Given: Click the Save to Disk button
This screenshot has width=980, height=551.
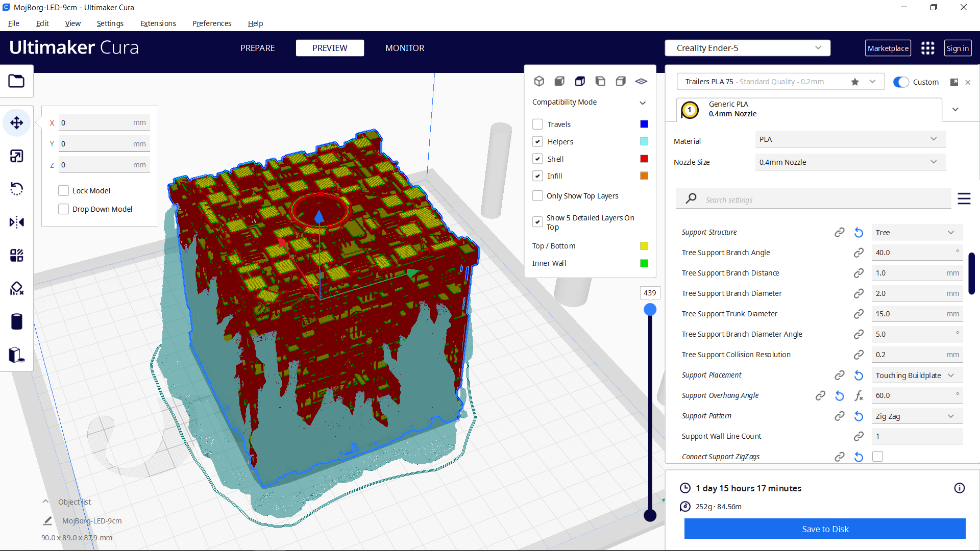Looking at the screenshot, I should pos(825,529).
